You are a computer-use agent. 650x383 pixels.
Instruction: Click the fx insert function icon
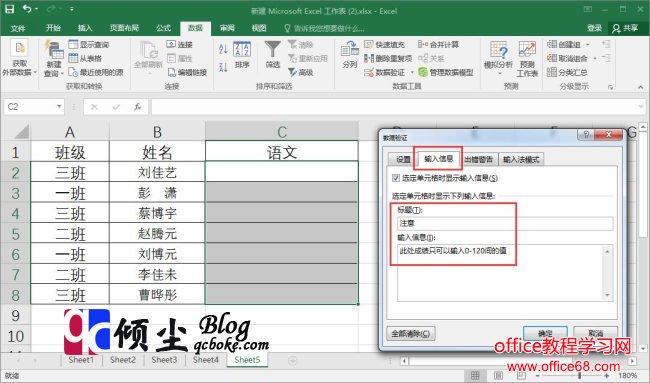(138, 107)
